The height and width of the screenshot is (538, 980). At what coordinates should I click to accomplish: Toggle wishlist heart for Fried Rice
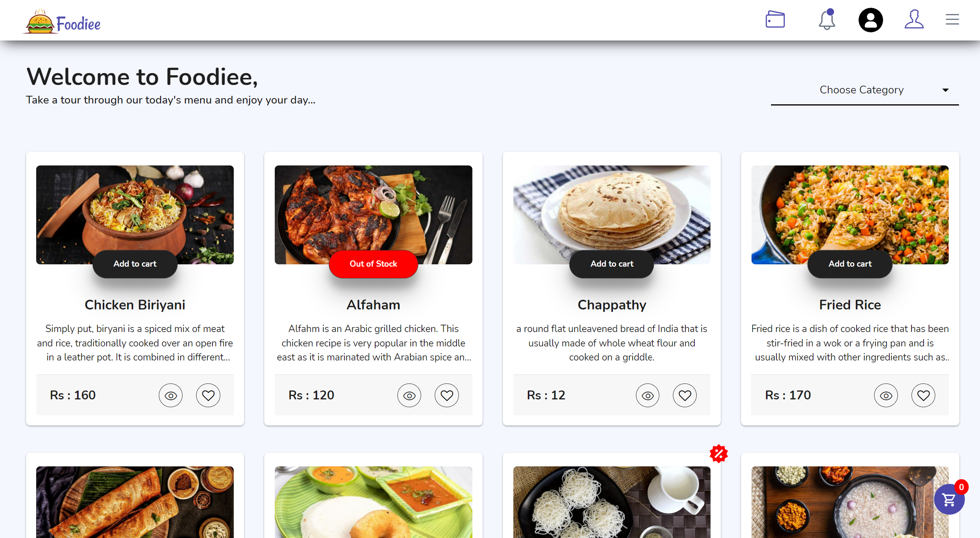(922, 396)
